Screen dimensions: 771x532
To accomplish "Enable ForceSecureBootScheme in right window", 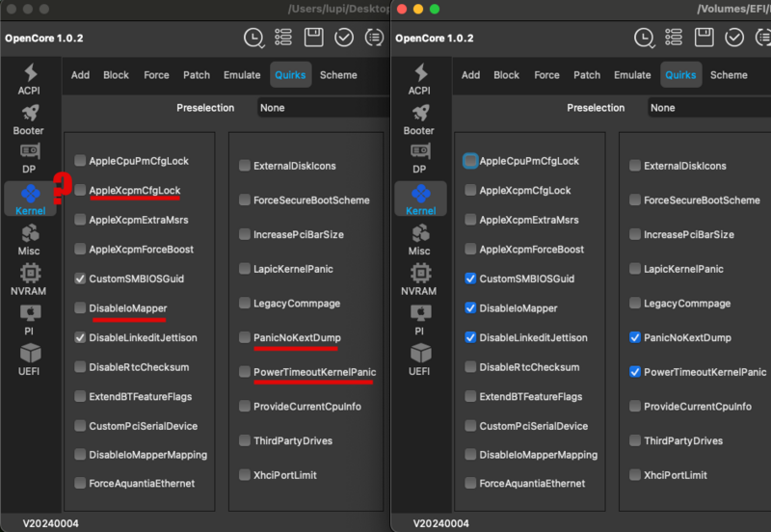I will [x=635, y=200].
